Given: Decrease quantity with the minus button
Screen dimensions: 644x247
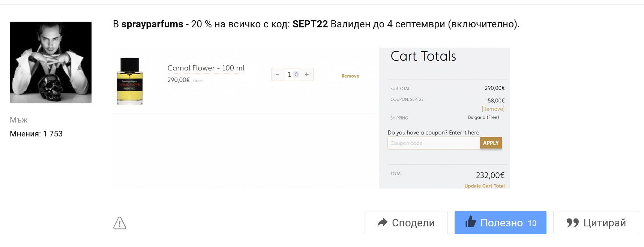Looking at the screenshot, I should [278, 75].
